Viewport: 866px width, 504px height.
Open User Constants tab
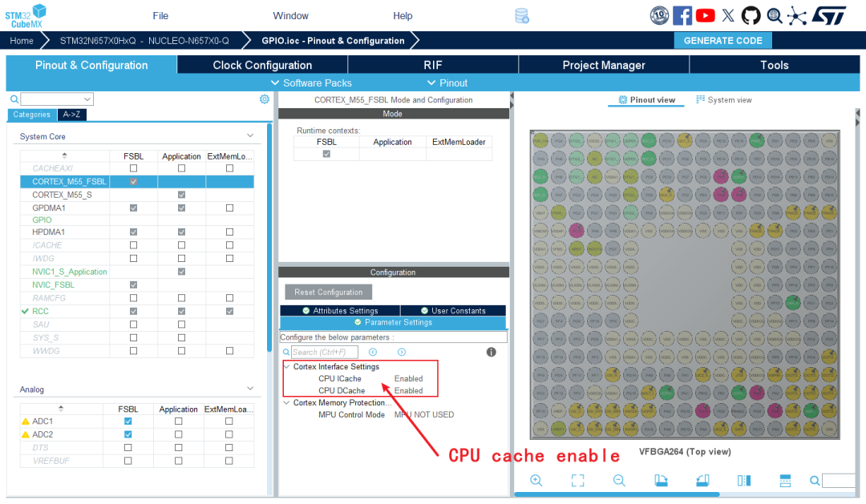point(453,311)
